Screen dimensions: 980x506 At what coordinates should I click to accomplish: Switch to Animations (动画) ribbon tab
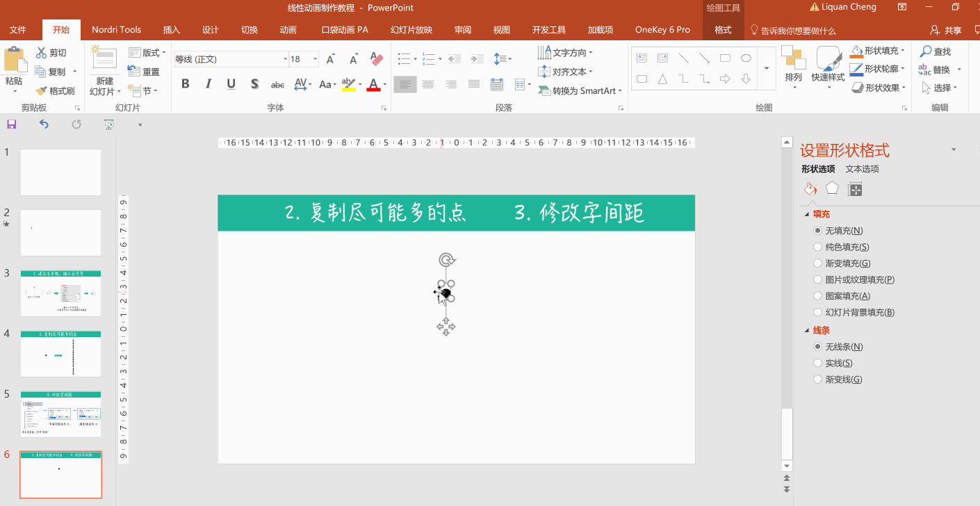pyautogui.click(x=288, y=30)
